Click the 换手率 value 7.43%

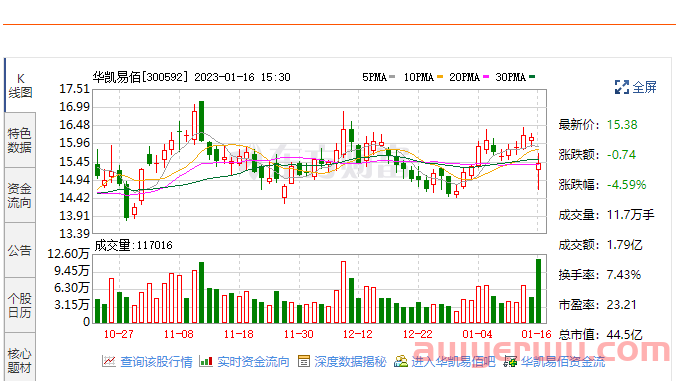click(x=624, y=275)
